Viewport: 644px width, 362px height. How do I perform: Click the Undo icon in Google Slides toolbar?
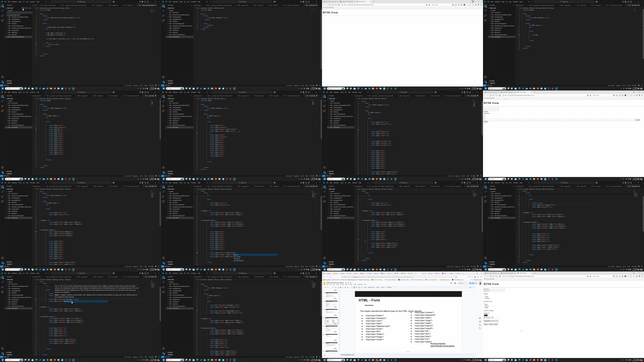pos(336,287)
